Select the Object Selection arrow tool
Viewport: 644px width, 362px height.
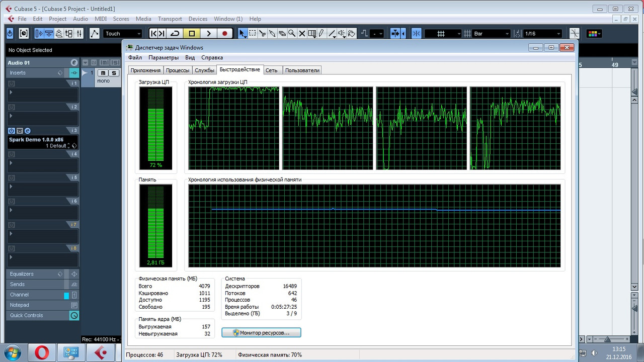click(x=242, y=33)
